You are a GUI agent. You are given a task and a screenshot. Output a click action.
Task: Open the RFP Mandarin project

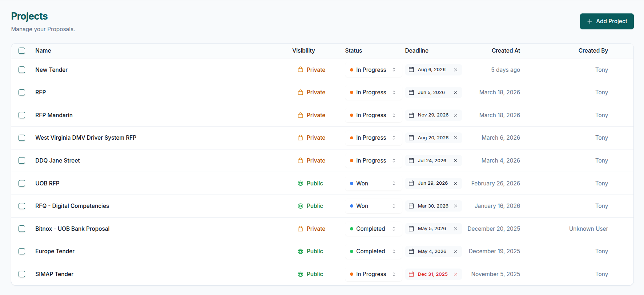point(54,115)
